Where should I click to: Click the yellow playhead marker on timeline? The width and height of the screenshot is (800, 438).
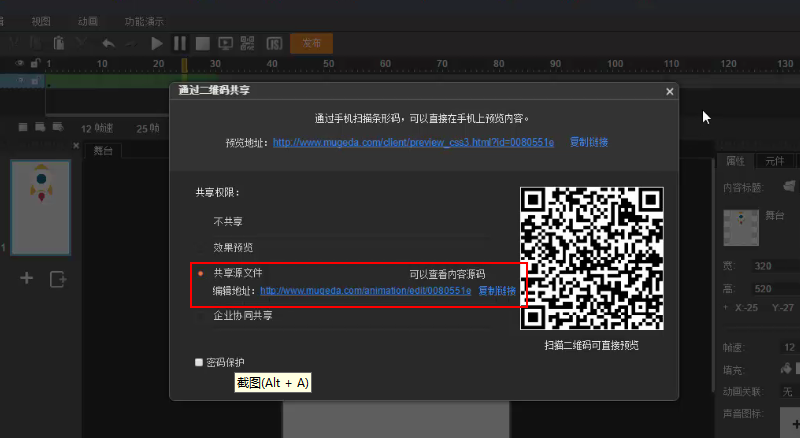point(184,65)
